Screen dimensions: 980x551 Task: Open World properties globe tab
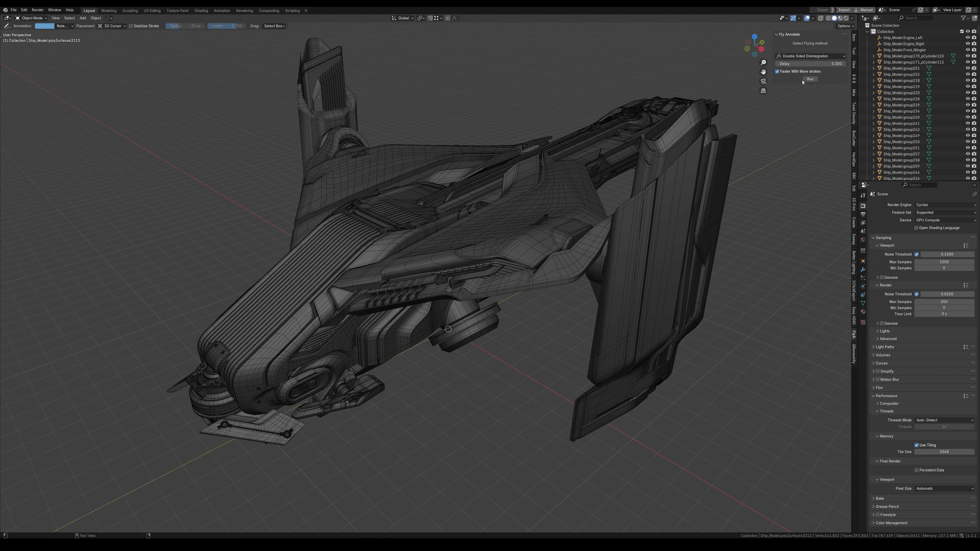863,239
